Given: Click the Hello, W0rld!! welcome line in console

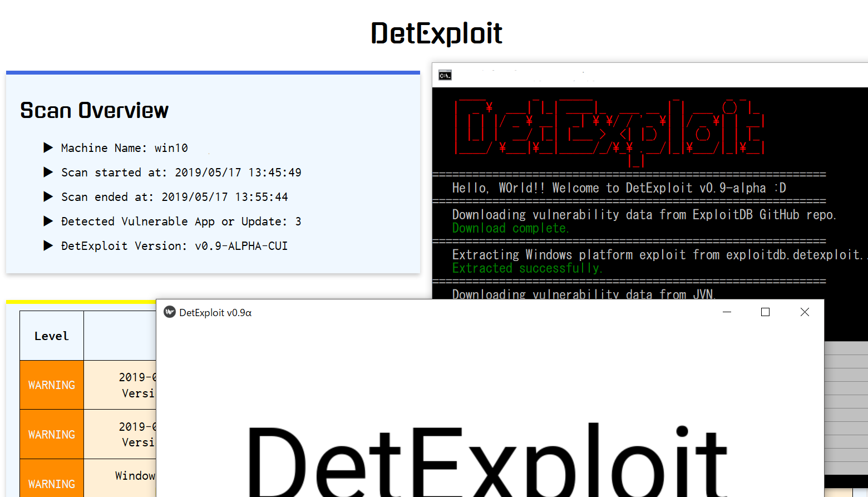Looking at the screenshot, I should pyautogui.click(x=619, y=188).
